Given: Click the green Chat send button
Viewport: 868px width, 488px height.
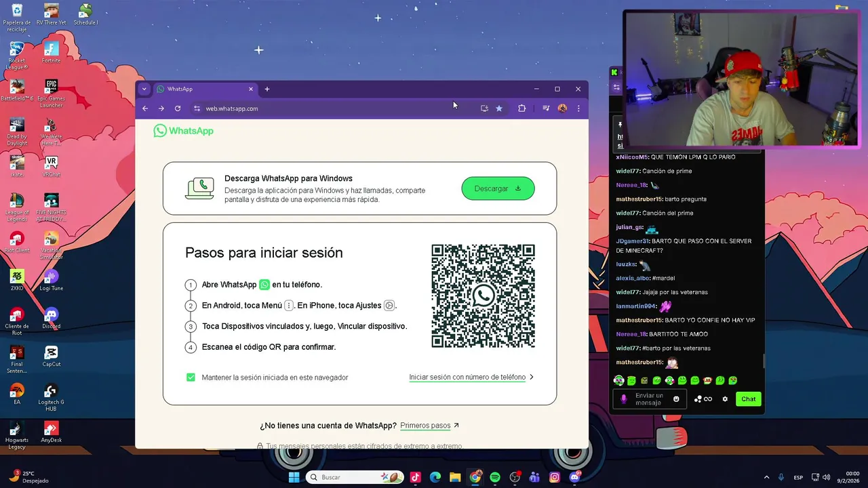Looking at the screenshot, I should (748, 399).
